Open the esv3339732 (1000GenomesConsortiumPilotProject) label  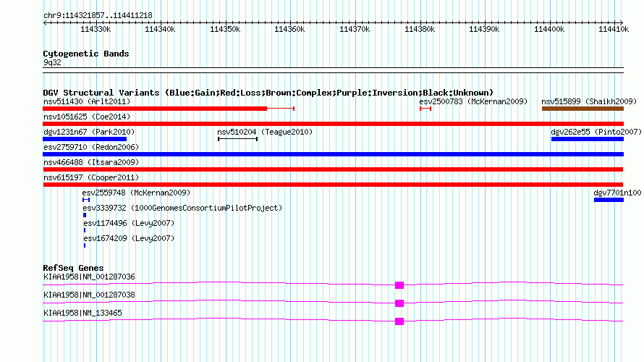click(182, 208)
